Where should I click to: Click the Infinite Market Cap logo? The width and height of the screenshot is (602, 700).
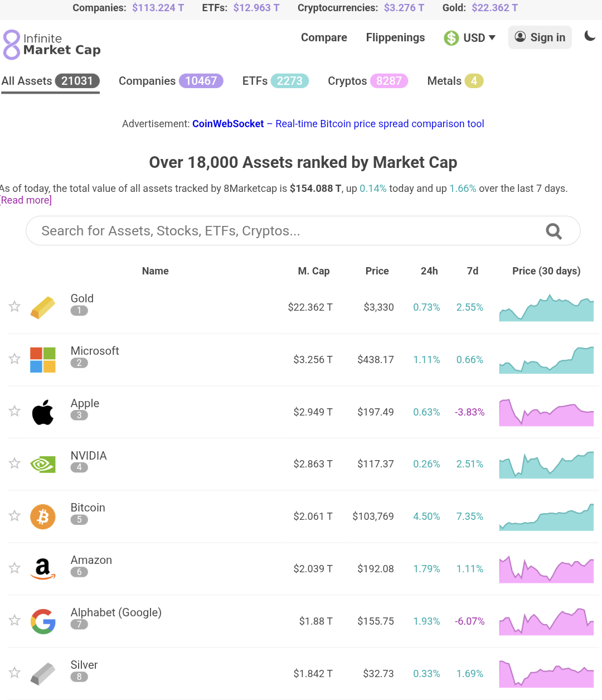pos(52,45)
